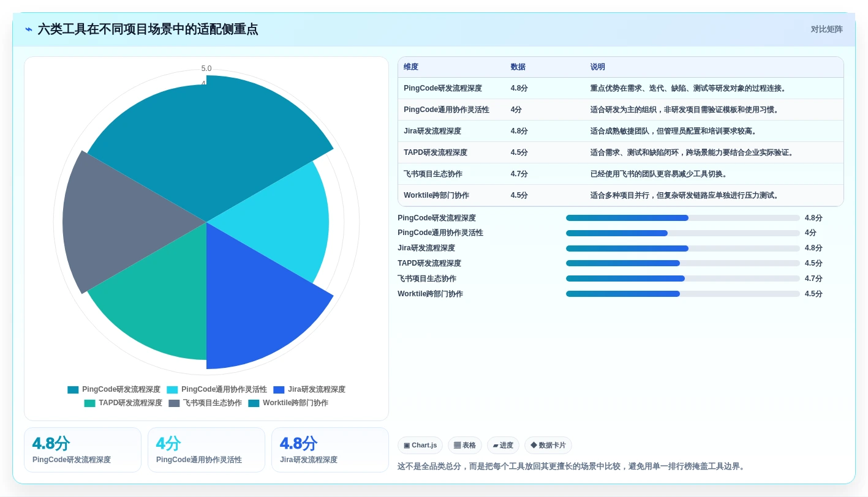
Task: Open the 4.8分 PingCode研发流程深度 data card
Action: 83,450
